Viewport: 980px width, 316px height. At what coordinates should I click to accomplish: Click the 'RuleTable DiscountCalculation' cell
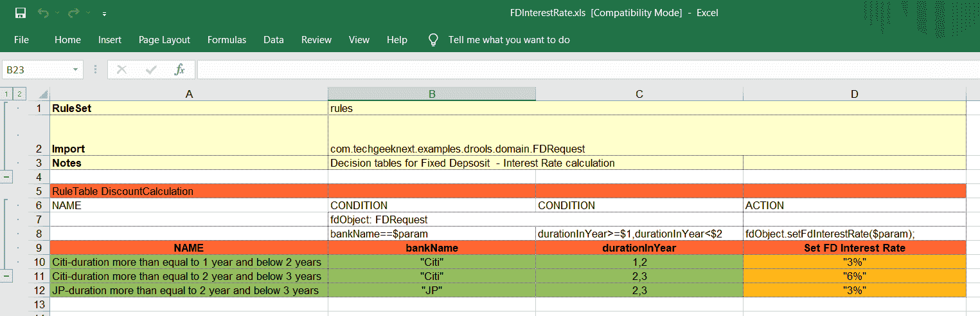point(189,191)
